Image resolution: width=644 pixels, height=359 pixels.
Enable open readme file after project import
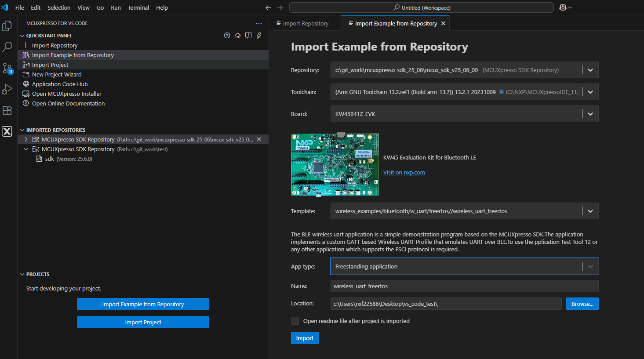295,321
